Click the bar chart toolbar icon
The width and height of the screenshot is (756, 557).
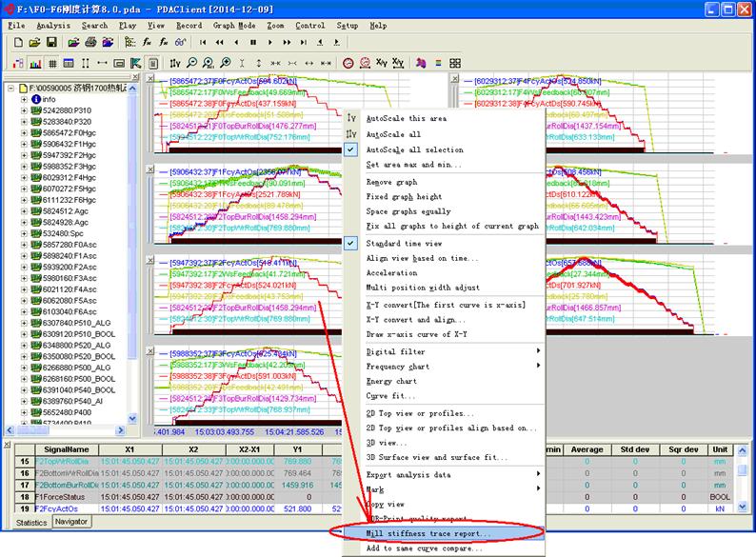pos(35,63)
